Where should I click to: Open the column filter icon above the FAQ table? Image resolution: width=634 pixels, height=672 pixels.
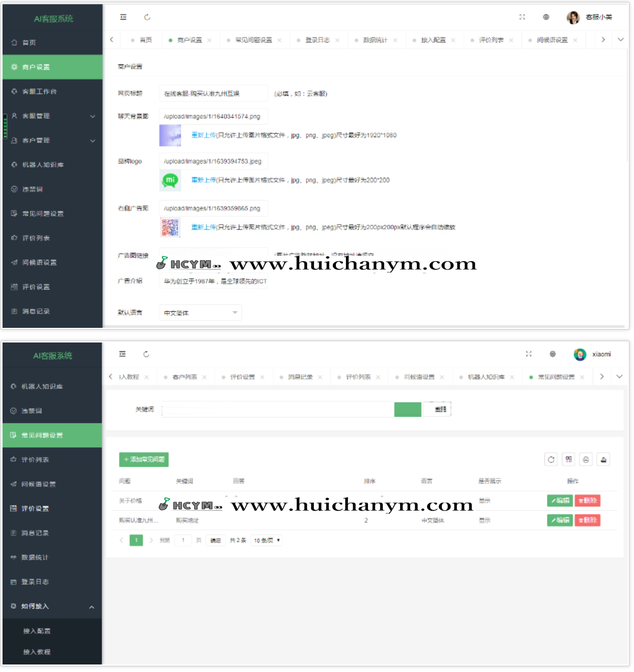pyautogui.click(x=569, y=459)
